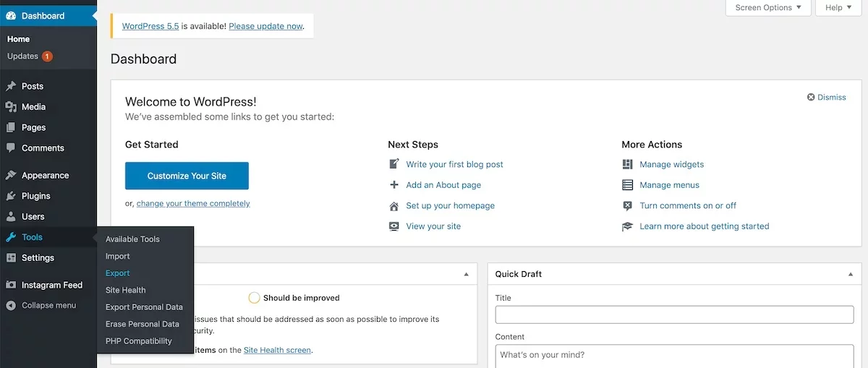The height and width of the screenshot is (368, 868).
Task: Click the widgets icon beside Manage widgets
Action: [628, 164]
